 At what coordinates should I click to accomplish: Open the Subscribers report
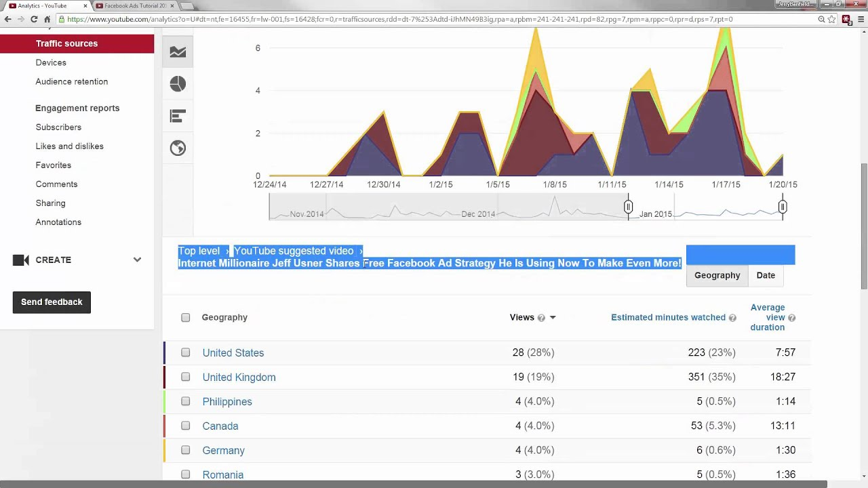point(58,127)
